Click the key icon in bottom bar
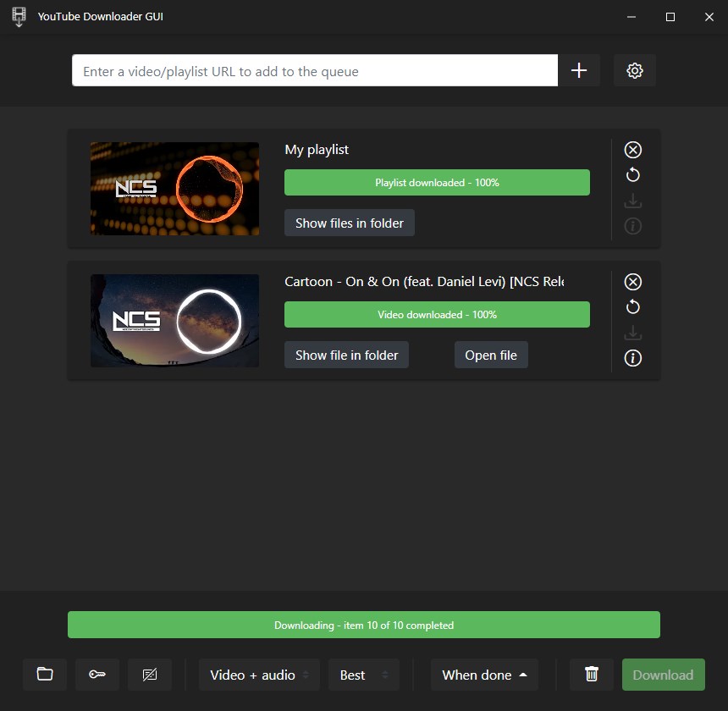 click(97, 675)
